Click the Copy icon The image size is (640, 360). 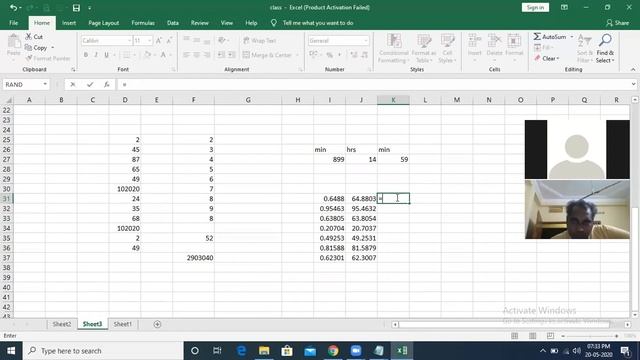pyautogui.click(x=28, y=48)
